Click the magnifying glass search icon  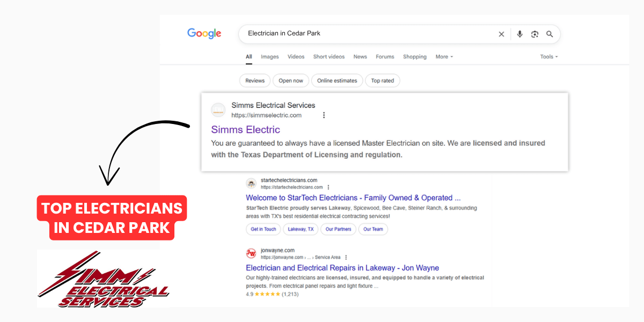tap(550, 34)
